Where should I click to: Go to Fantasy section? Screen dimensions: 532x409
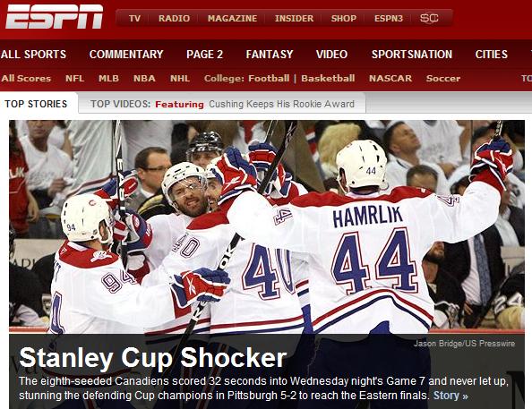click(x=270, y=55)
